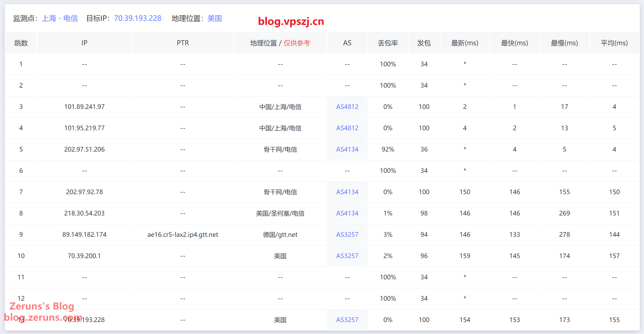Open the AS3257 link in hop 13
This screenshot has width=644, height=334.
(x=347, y=320)
